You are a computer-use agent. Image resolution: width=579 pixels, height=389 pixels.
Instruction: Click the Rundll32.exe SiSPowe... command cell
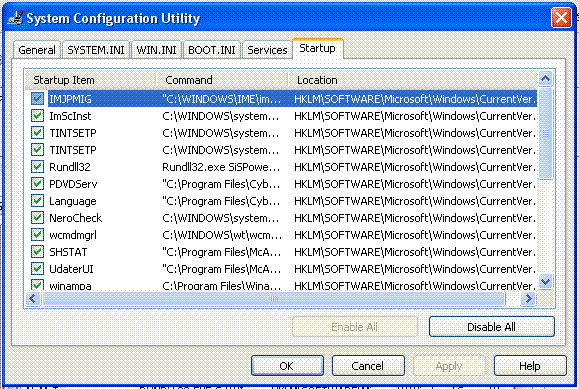tap(221, 167)
